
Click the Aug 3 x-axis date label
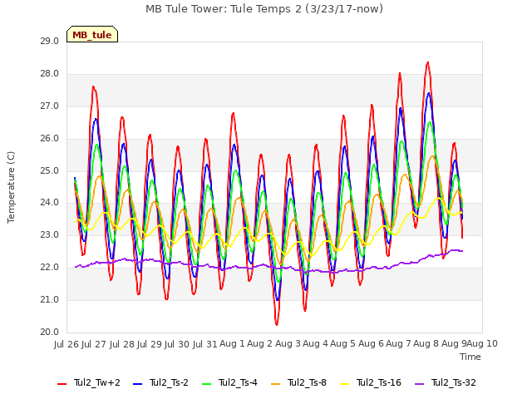click(288, 344)
